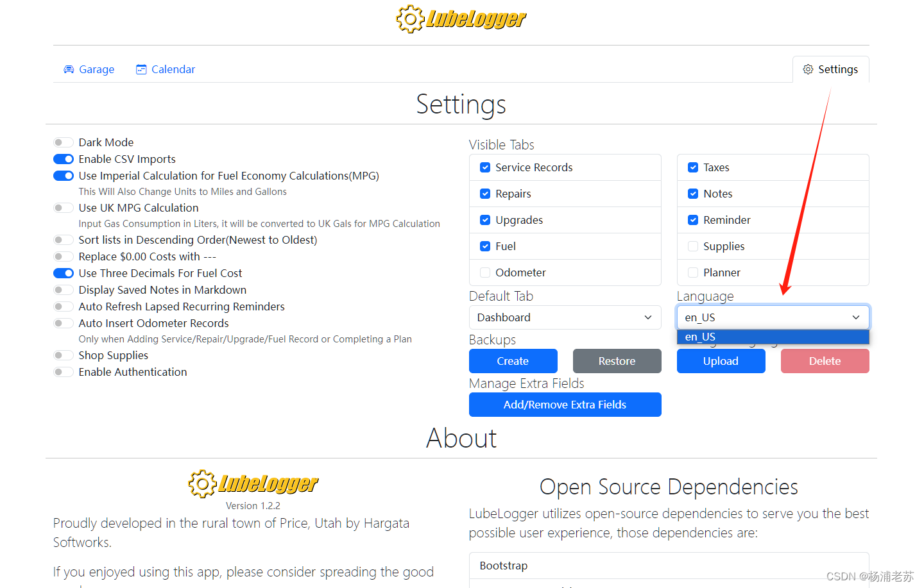Image resolution: width=924 pixels, height=588 pixels.
Task: Uncheck the Reminder checkbox
Action: pos(693,220)
